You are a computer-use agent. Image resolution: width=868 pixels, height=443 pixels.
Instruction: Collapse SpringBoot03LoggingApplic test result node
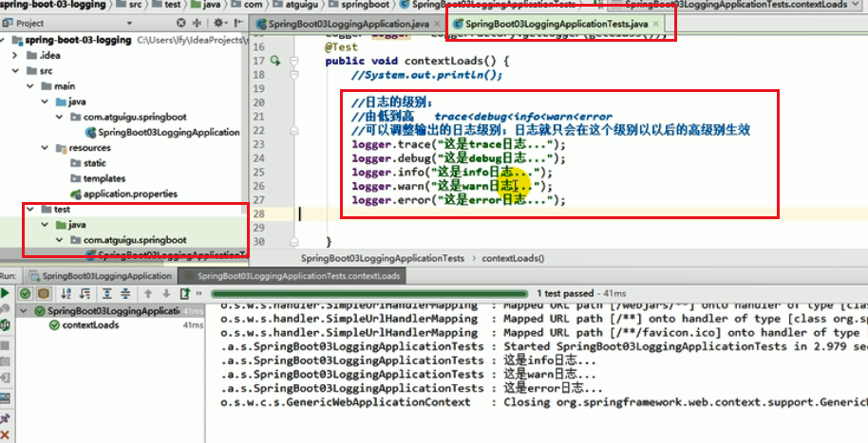[x=23, y=311]
